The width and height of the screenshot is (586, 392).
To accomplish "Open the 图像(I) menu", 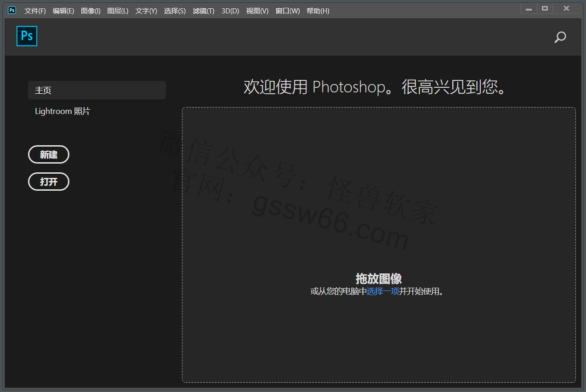I will pyautogui.click(x=91, y=11).
